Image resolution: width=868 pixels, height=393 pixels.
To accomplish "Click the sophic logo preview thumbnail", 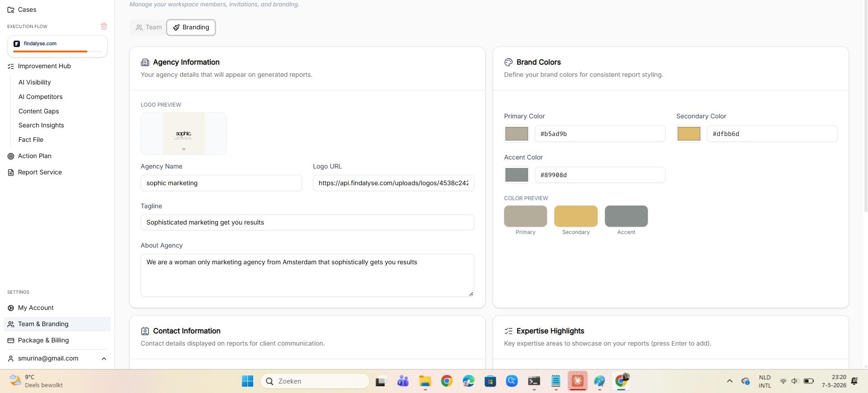I will (x=184, y=133).
